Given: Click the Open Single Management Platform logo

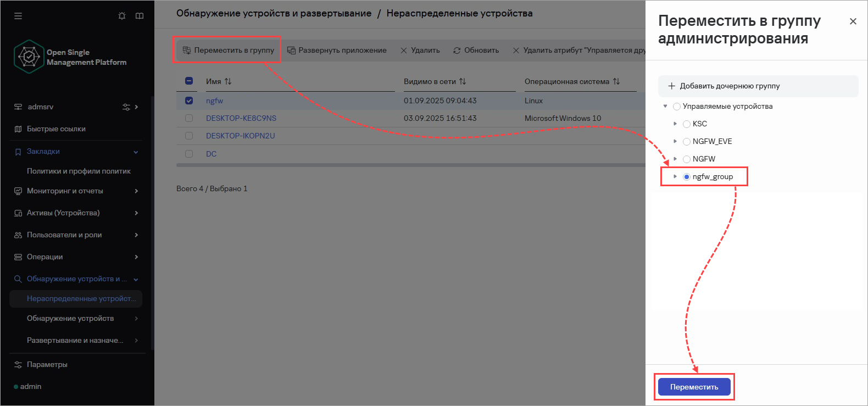Looking at the screenshot, I should (29, 57).
